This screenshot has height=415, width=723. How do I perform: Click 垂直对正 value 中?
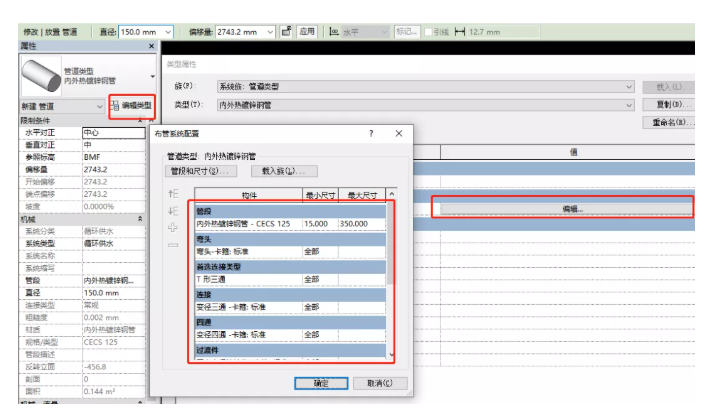point(113,145)
